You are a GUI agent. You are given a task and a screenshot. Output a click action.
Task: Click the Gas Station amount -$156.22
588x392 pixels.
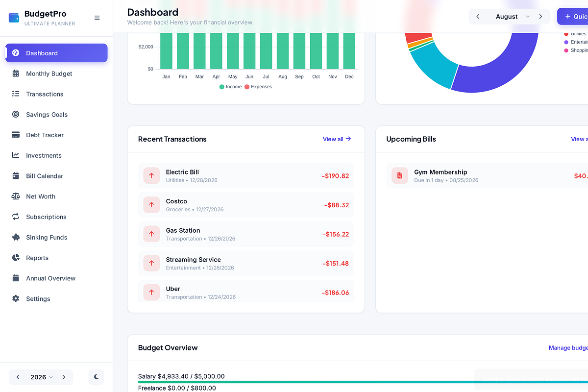coord(336,234)
